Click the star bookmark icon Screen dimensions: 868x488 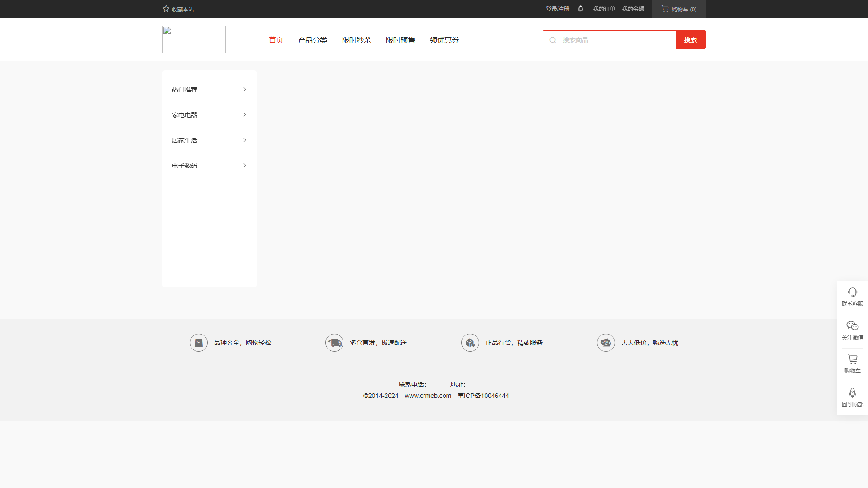(x=166, y=9)
